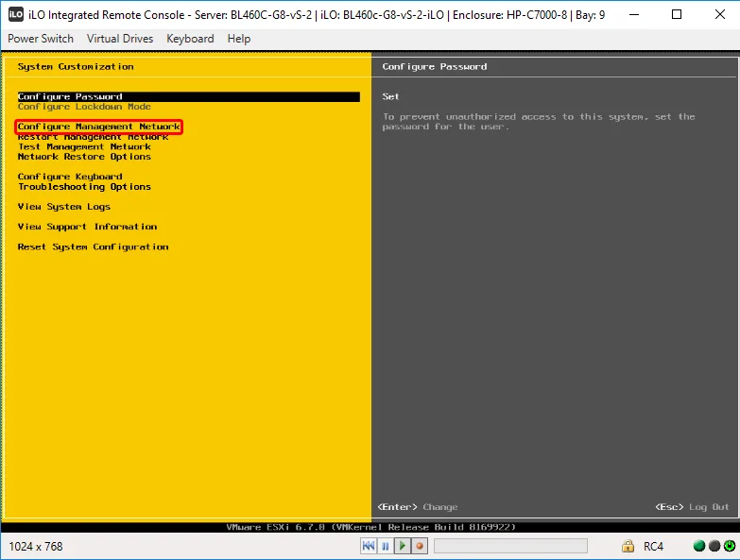Viewport: 740px width, 560px height.
Task: Select Configure Lockdown Mode entry
Action: pos(84,107)
